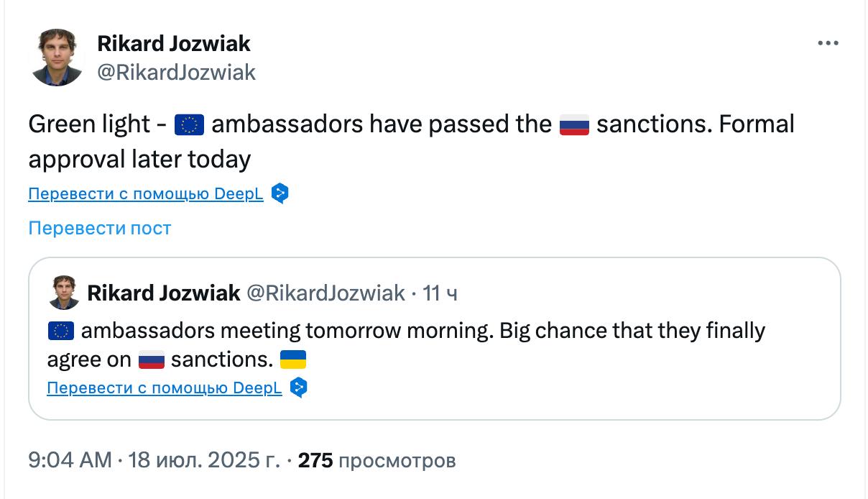Click the "275 просмотров" view count
The width and height of the screenshot is (868, 499).
377,460
